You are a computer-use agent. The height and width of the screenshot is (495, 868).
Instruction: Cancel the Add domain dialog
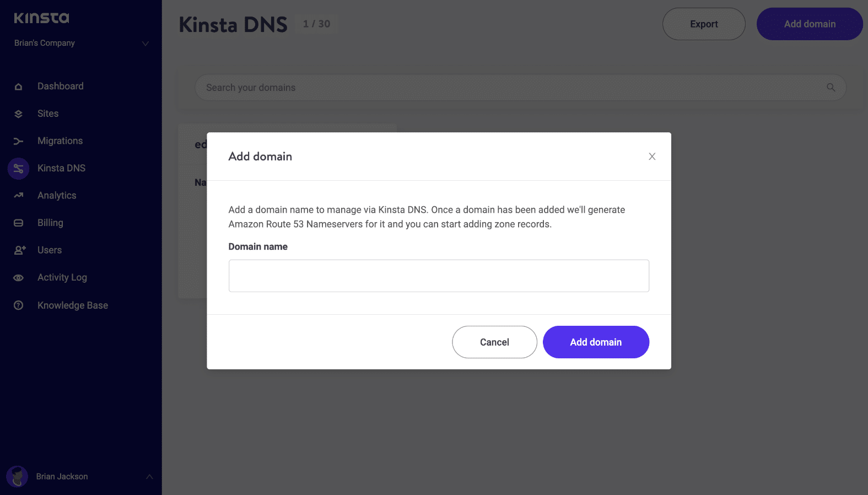(x=494, y=342)
